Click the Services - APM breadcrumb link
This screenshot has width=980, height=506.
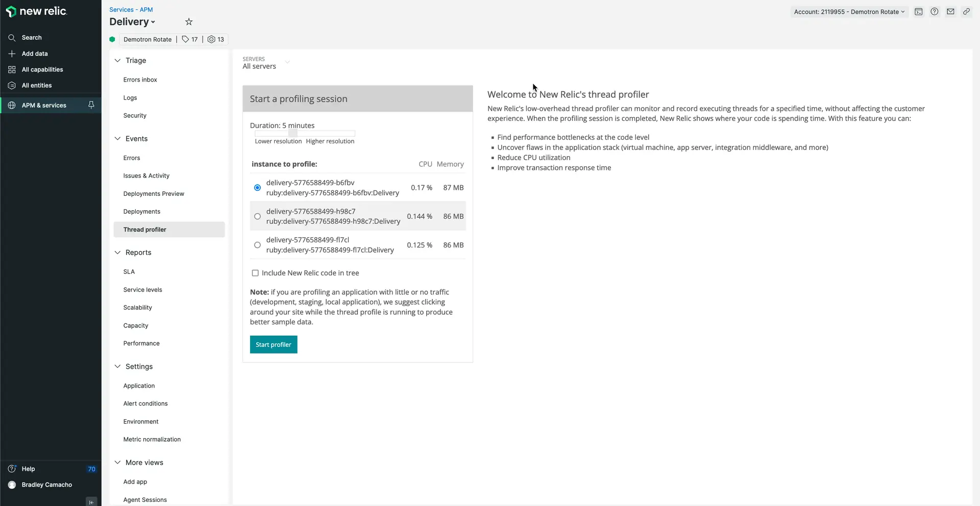pos(131,10)
